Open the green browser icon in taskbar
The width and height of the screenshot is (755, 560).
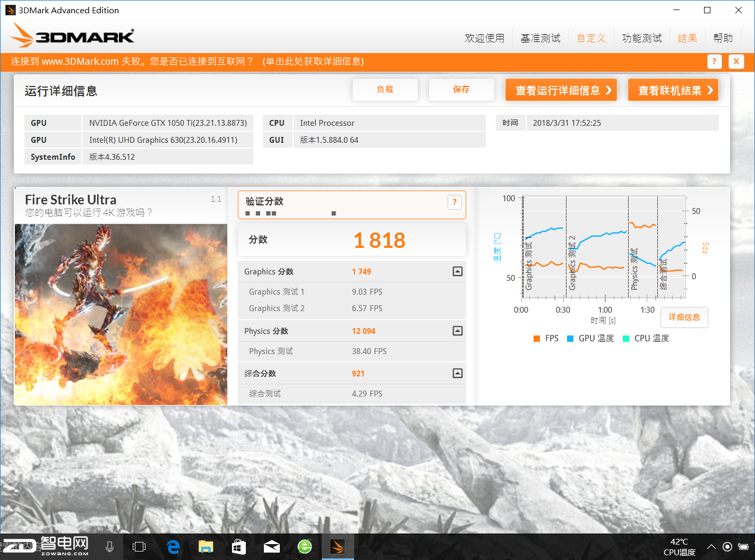[305, 547]
